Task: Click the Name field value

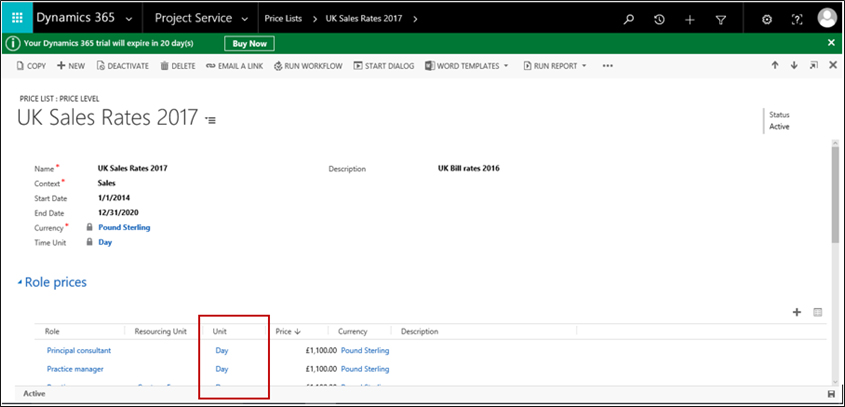Action: point(133,168)
